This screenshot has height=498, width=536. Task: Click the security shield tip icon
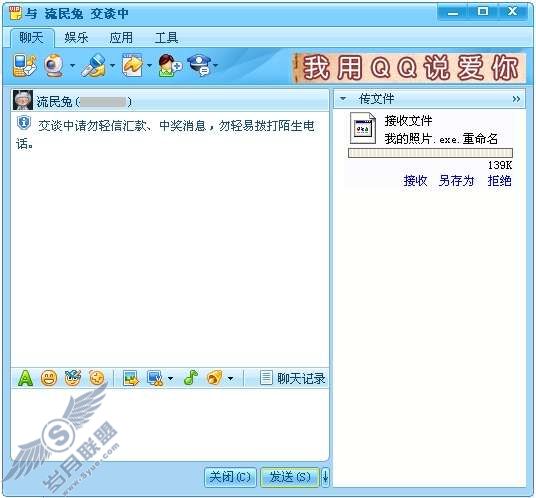pos(24,123)
